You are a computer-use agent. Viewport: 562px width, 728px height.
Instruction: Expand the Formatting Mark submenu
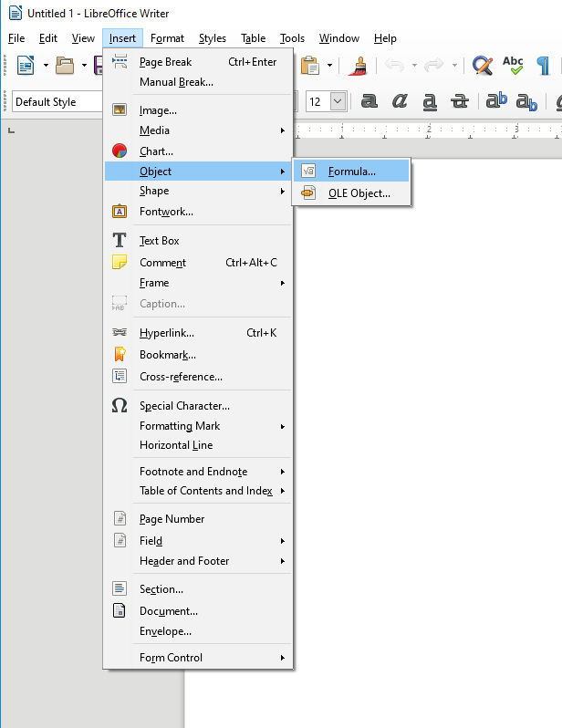click(x=198, y=426)
